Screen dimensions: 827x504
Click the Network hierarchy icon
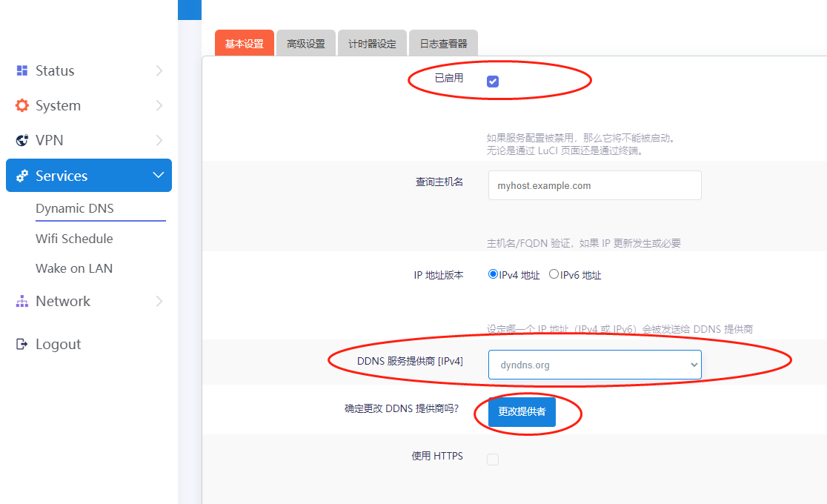click(x=22, y=301)
